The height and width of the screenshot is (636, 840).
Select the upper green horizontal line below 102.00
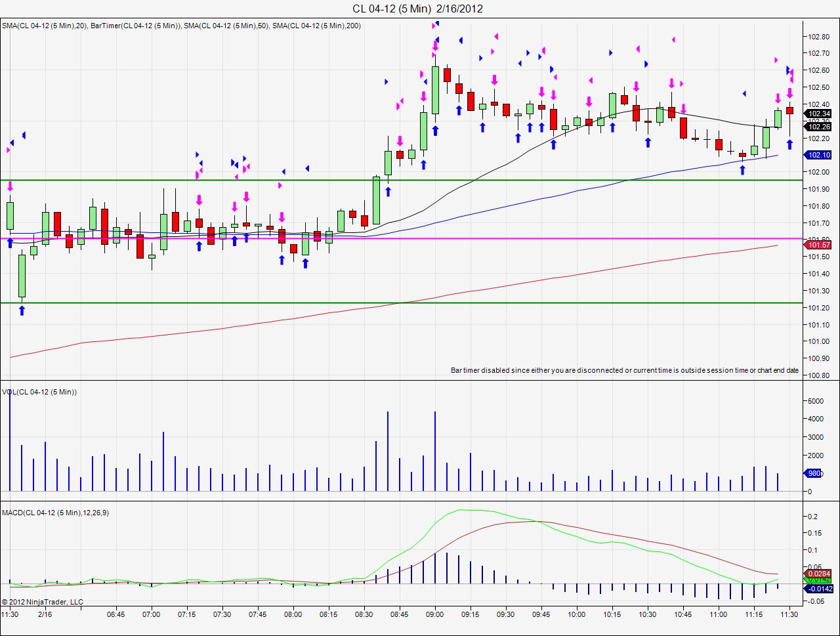402,180
